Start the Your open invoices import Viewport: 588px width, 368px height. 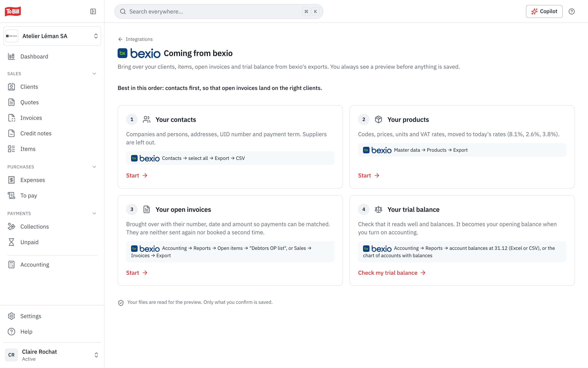tap(137, 273)
